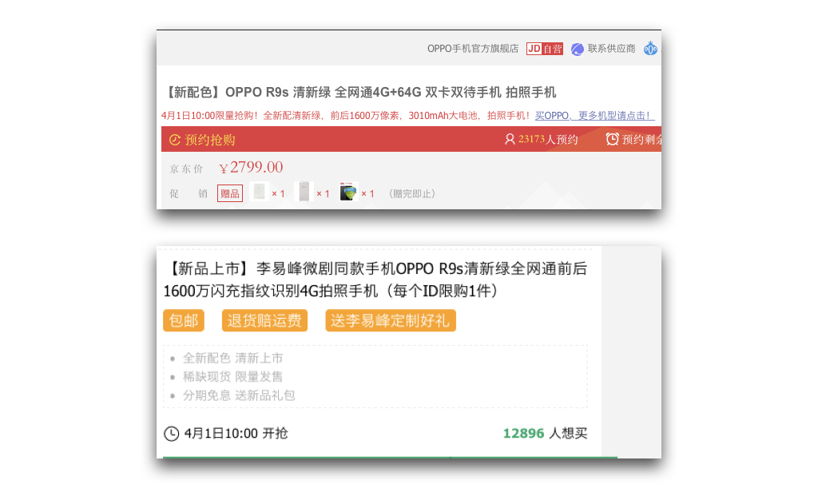The image size is (818, 504).
Task: Select the 4月1日10:00 开抢 time text
Action: 236,433
